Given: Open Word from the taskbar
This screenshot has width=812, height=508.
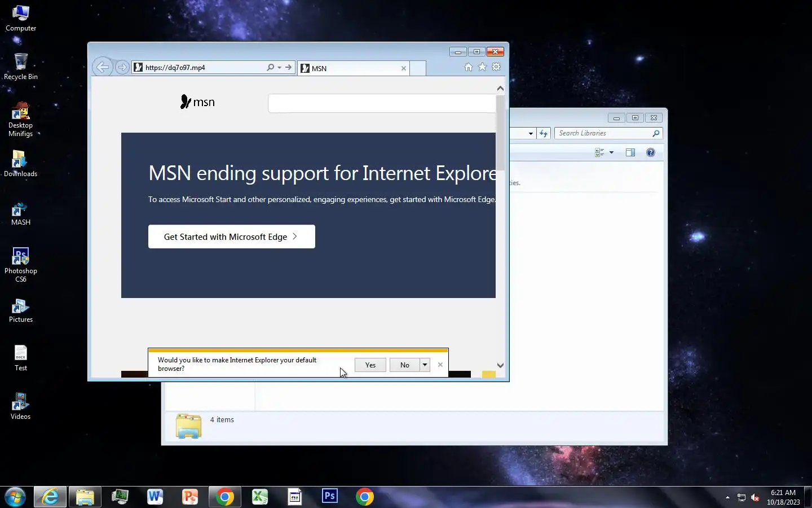Looking at the screenshot, I should point(155,497).
